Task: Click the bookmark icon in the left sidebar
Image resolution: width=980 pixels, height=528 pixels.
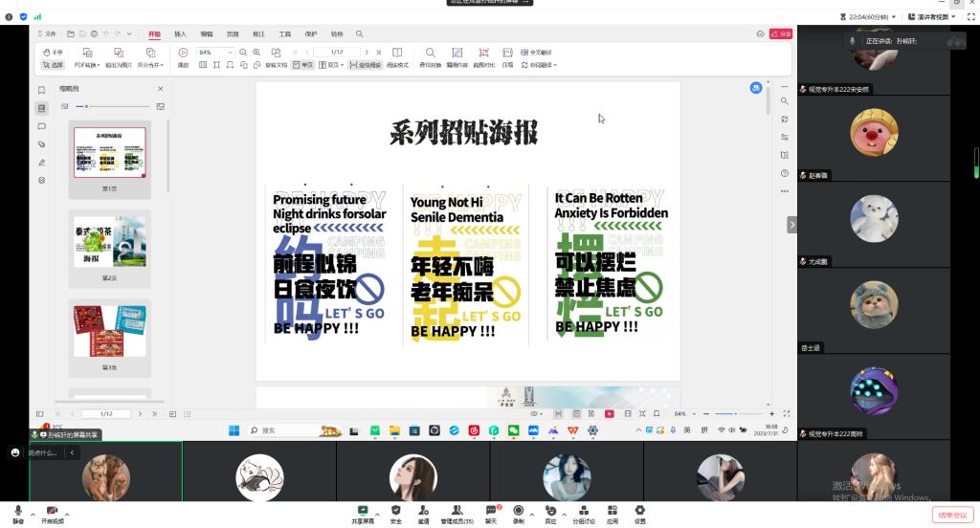Action: 41,90
